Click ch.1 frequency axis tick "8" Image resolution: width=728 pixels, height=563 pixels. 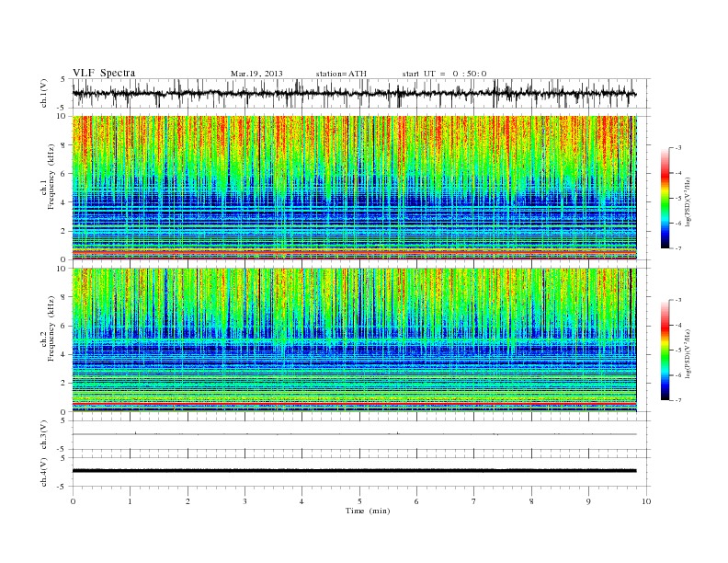point(63,145)
